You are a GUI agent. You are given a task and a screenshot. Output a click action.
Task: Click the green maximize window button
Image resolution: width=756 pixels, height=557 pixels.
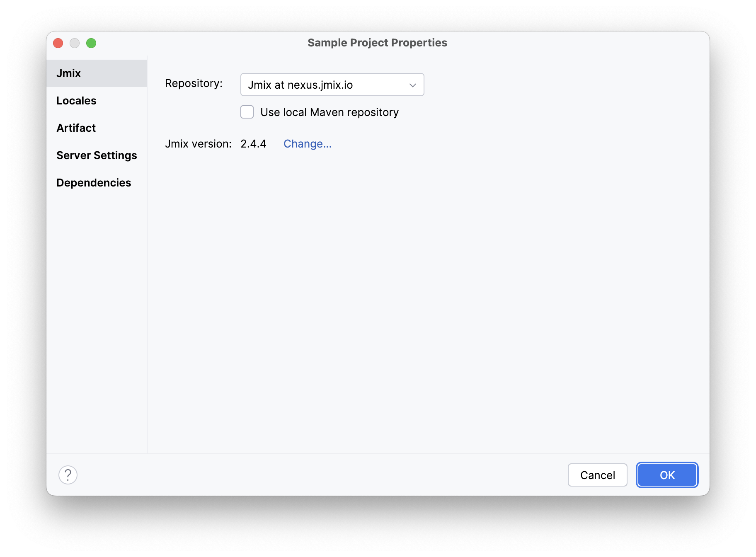[x=91, y=43]
